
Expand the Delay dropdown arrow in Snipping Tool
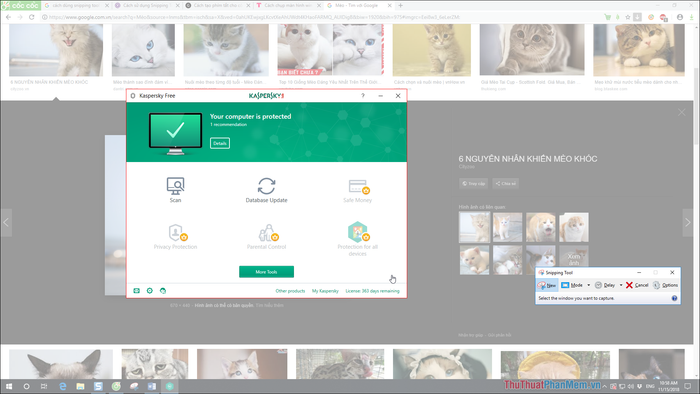(621, 285)
